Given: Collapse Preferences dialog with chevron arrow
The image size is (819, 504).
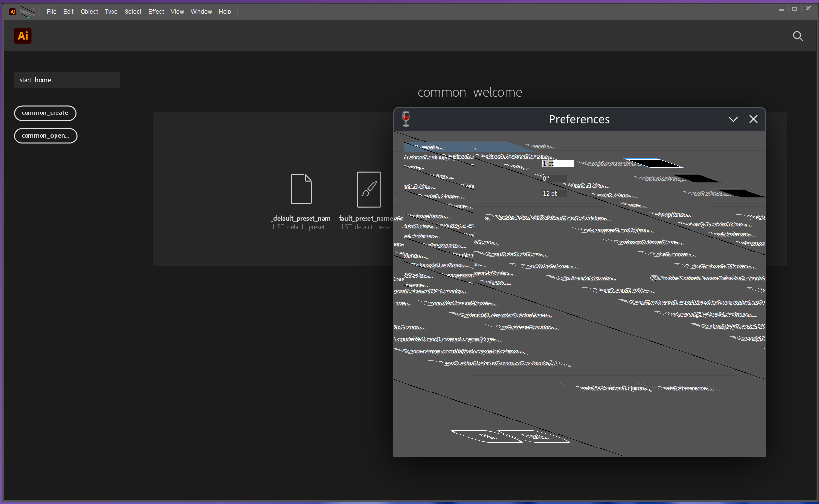Looking at the screenshot, I should pos(733,119).
